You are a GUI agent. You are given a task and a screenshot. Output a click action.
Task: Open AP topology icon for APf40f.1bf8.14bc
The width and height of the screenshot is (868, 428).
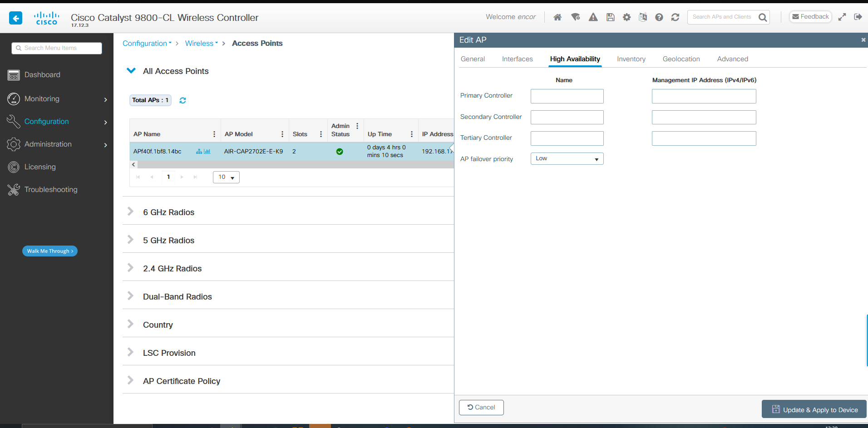(199, 152)
